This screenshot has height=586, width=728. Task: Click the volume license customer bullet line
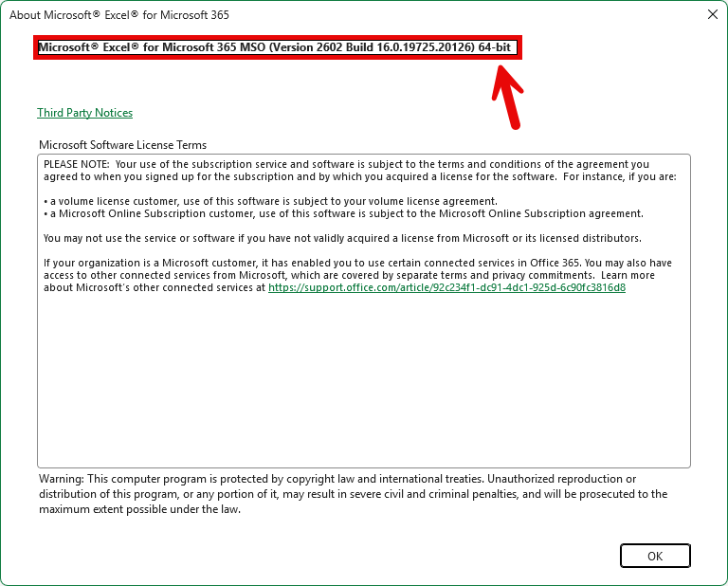click(271, 201)
